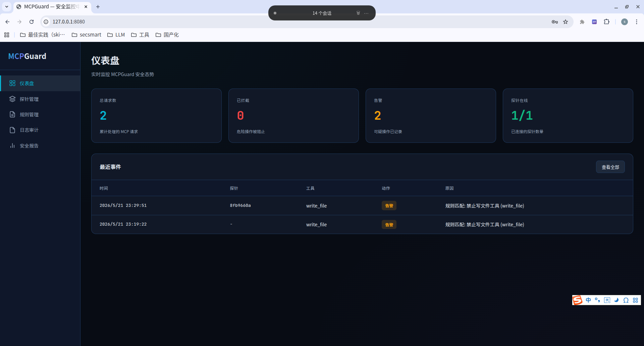Screen dimensions: 644x346
Task: Open the secsmart bookmark folder
Action: [x=87, y=35]
